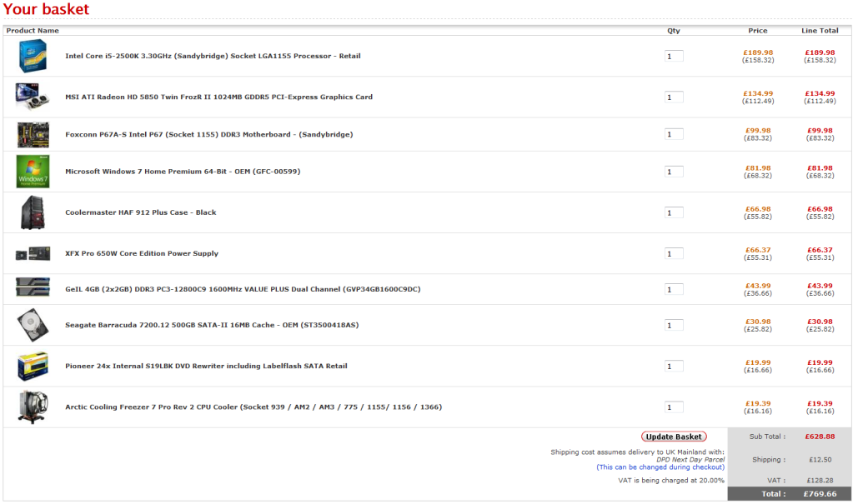Click the XFX Pro 650W power supply image
Viewport: 853px width, 504px height.
pos(33,253)
